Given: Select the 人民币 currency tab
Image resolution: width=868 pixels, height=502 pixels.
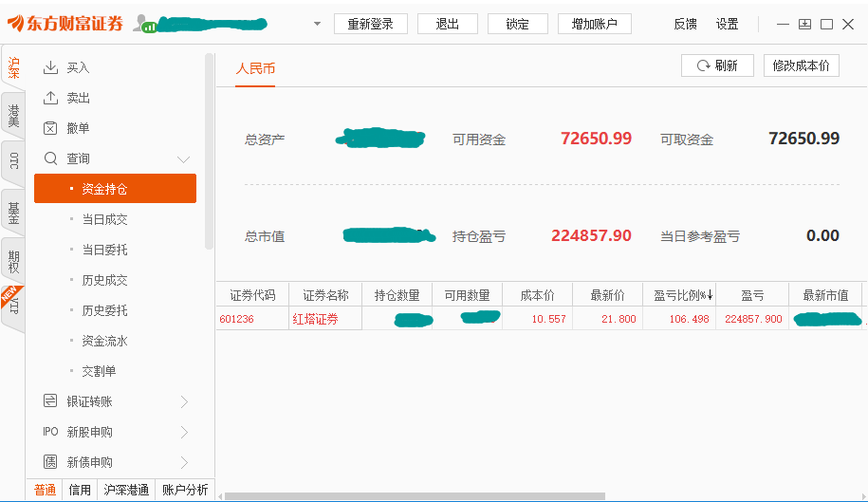Looking at the screenshot, I should [255, 68].
